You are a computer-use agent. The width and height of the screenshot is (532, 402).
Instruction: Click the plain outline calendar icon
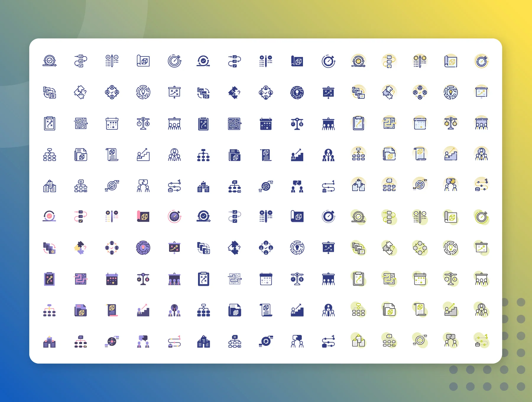pyautogui.click(x=112, y=123)
